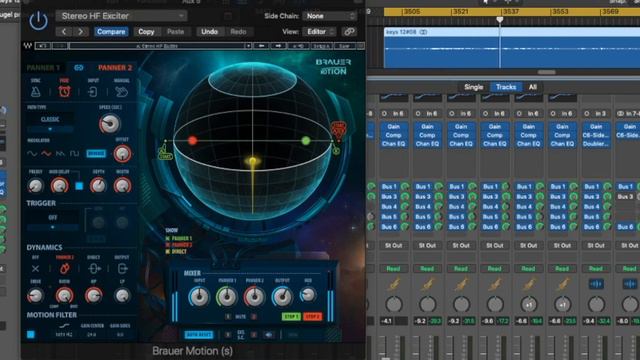The width and height of the screenshot is (640, 360).
Task: Select the Tracks tab in mixer
Action: click(x=506, y=87)
